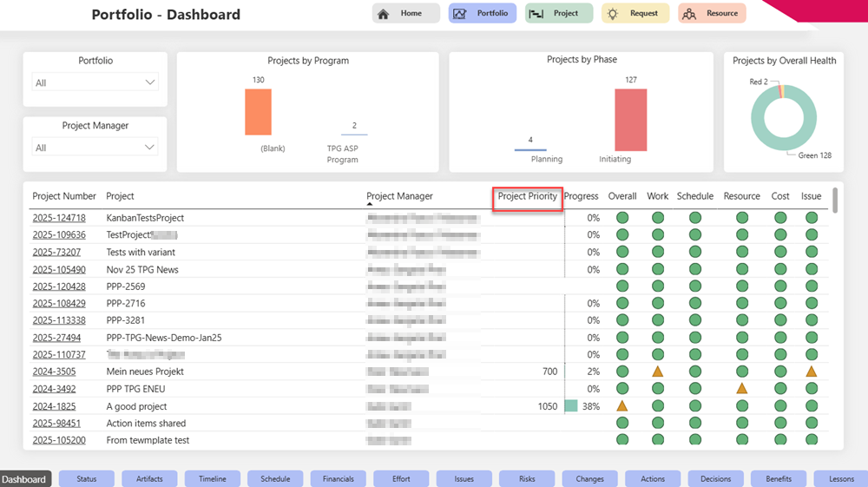Open project link 2025-109636
Viewport: 868px width, 487px height.
click(59, 234)
